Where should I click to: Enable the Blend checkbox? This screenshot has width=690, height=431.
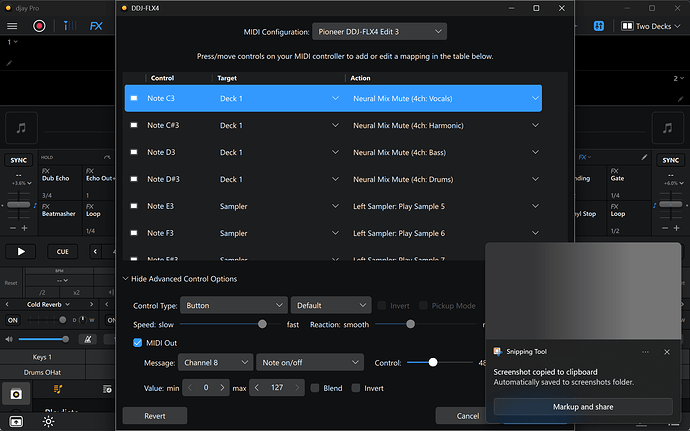tap(315, 387)
